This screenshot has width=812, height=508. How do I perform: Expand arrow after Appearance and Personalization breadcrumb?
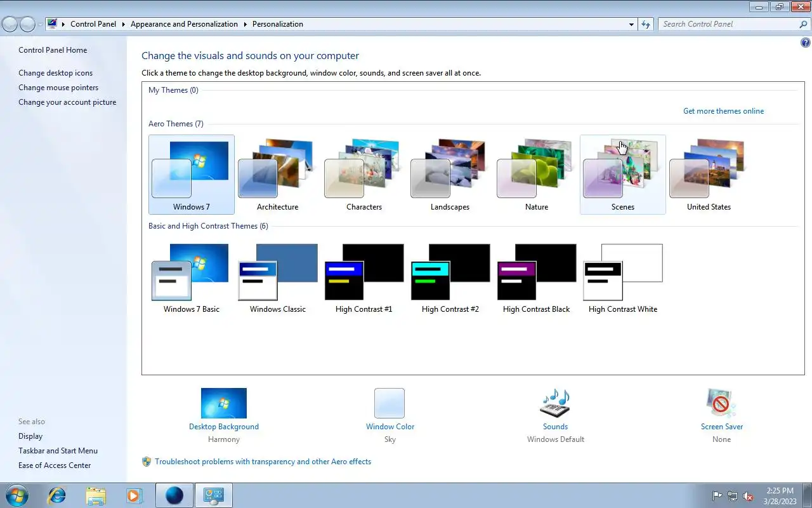(x=245, y=24)
